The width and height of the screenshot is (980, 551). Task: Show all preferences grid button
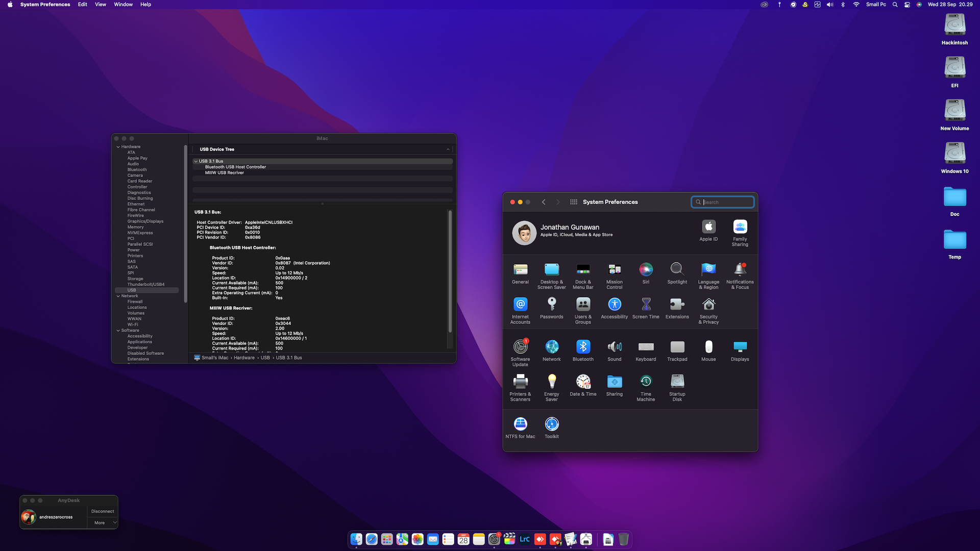click(574, 202)
